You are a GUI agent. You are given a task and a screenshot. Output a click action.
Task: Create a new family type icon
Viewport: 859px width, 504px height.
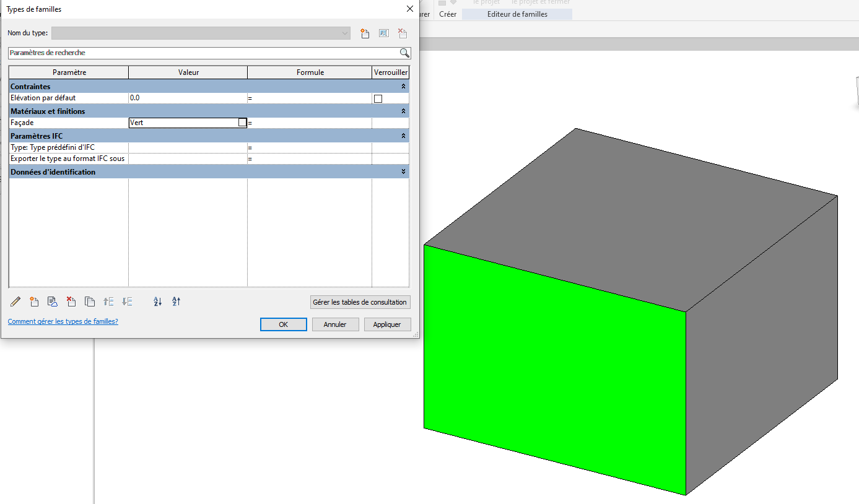pos(365,33)
